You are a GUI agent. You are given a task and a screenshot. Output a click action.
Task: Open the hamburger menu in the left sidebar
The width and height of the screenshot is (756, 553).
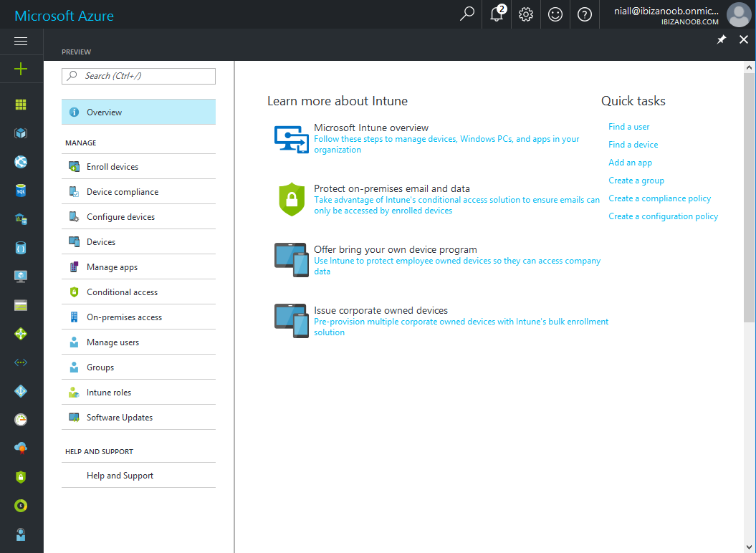[x=21, y=42]
